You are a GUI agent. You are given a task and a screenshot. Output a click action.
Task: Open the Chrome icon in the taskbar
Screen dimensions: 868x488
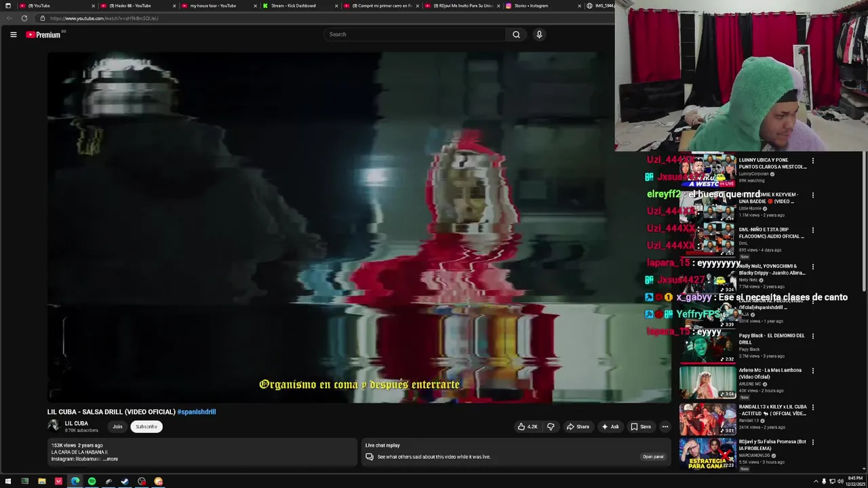[158, 481]
